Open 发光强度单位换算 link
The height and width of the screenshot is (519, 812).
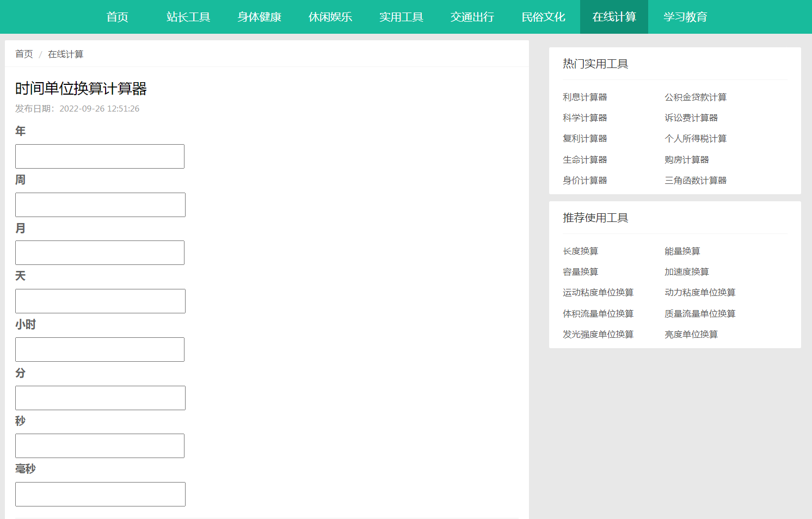click(x=598, y=334)
